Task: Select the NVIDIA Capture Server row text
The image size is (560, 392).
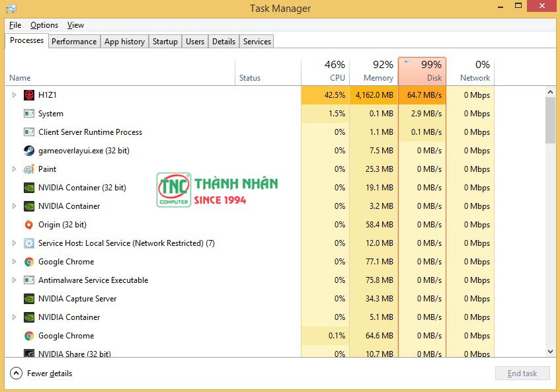Action: pyautogui.click(x=77, y=299)
